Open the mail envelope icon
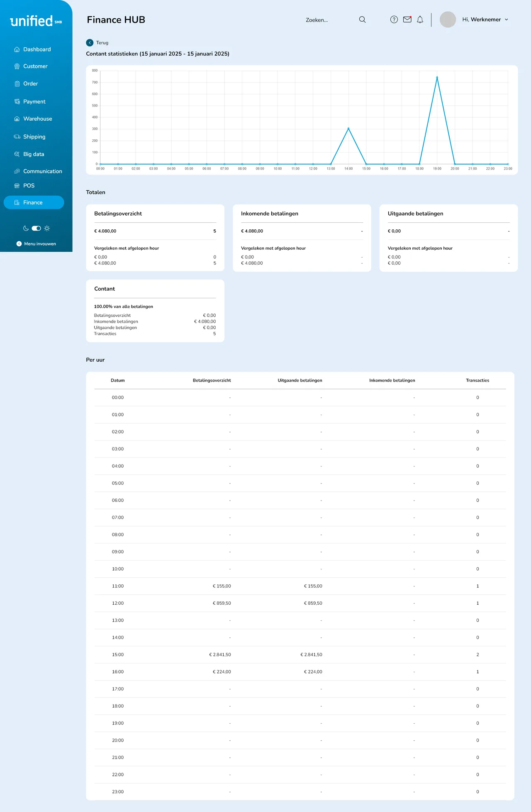 tap(407, 19)
